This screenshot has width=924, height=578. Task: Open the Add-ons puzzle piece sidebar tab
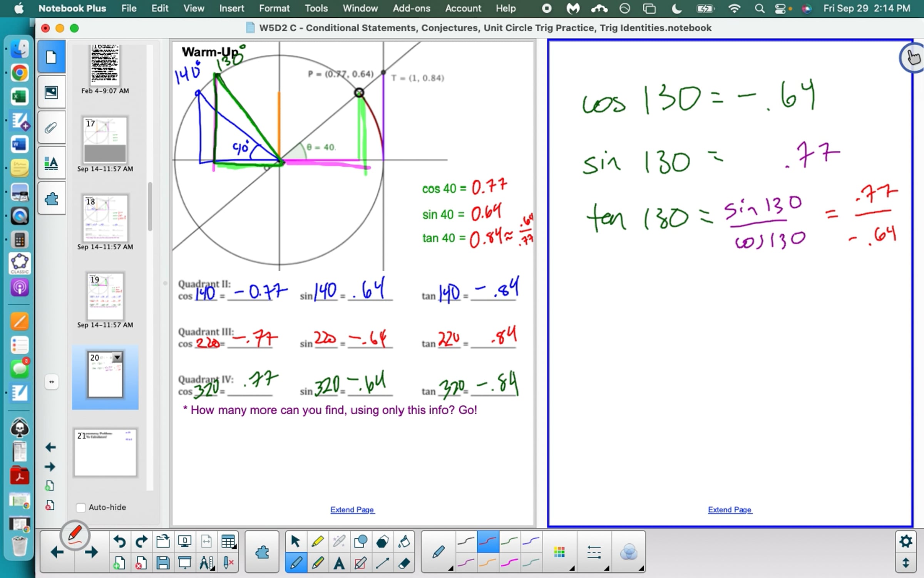tap(51, 199)
